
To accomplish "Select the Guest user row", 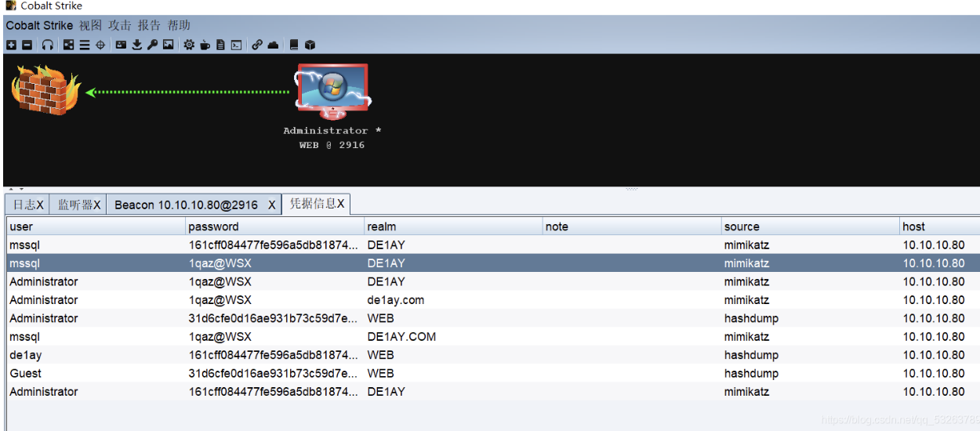I will pos(493,373).
